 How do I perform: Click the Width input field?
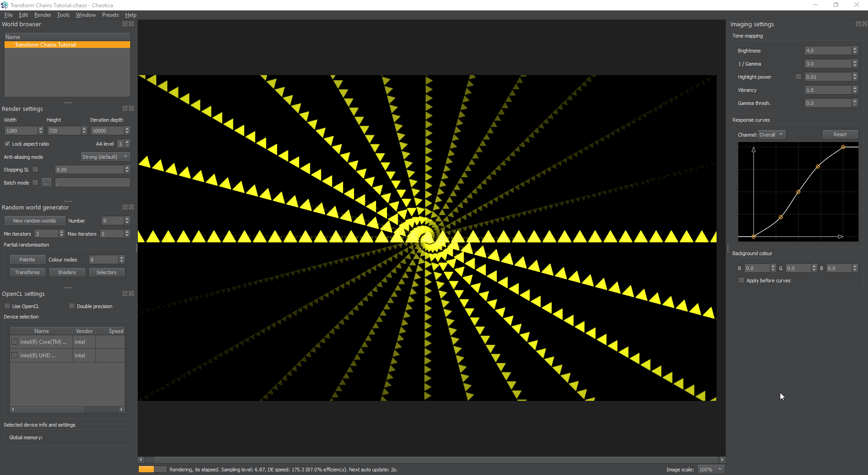pos(21,131)
